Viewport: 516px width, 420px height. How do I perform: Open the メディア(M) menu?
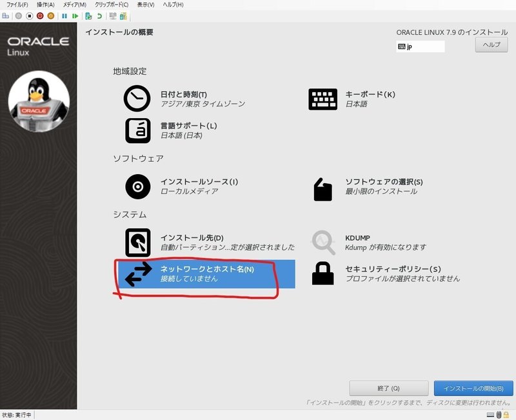coord(75,5)
